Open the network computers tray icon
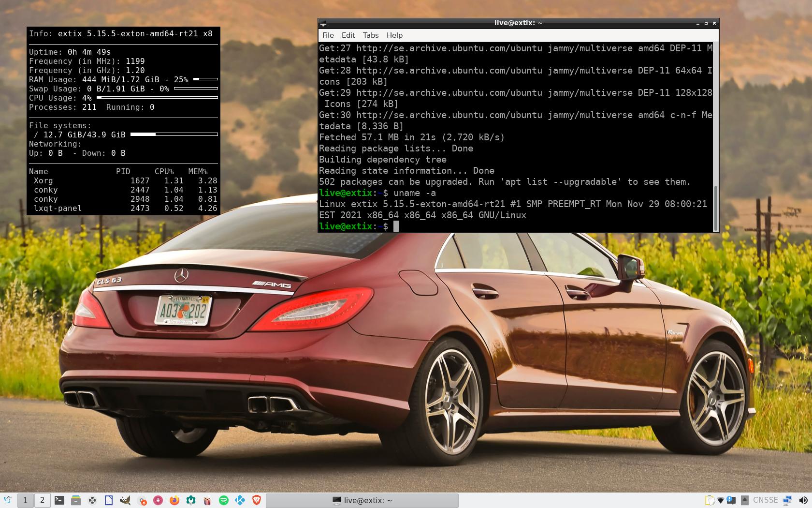 788,500
